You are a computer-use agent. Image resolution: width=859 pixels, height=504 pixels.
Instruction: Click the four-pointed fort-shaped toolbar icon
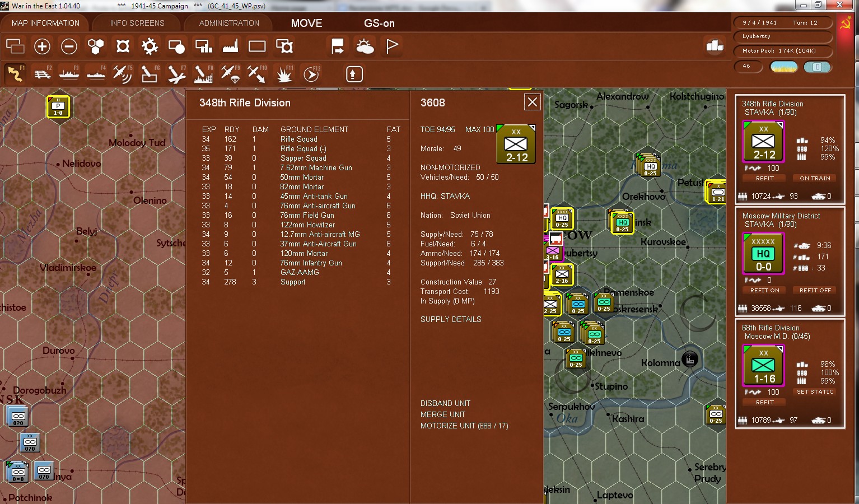(x=123, y=46)
